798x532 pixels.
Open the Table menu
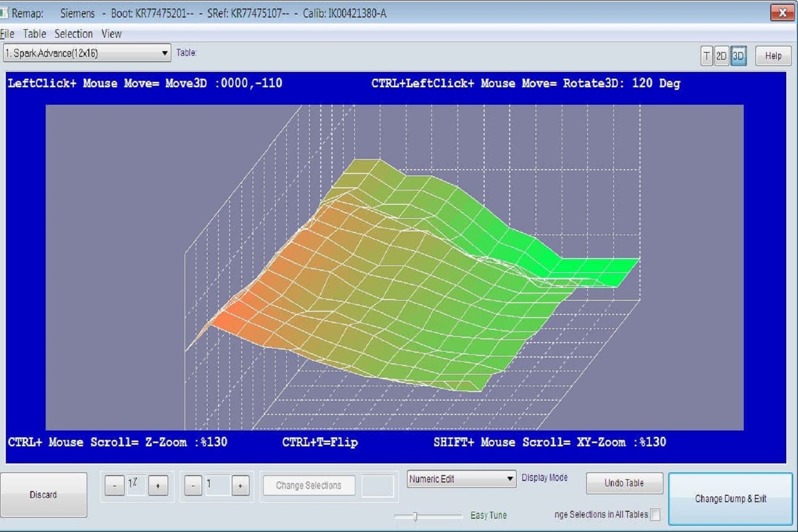pos(35,34)
